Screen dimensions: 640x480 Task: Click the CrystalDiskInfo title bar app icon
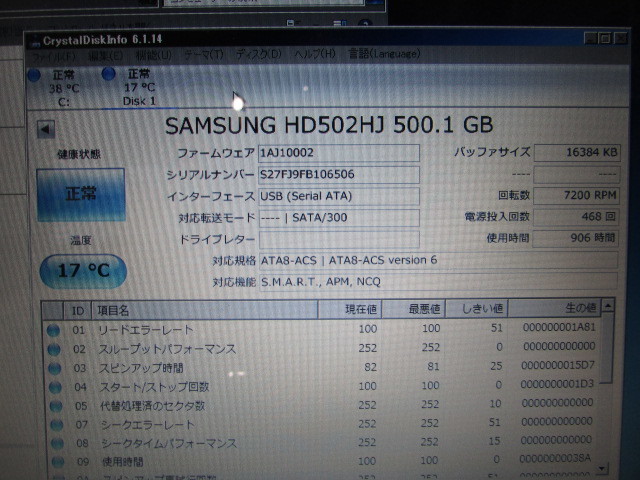36,41
